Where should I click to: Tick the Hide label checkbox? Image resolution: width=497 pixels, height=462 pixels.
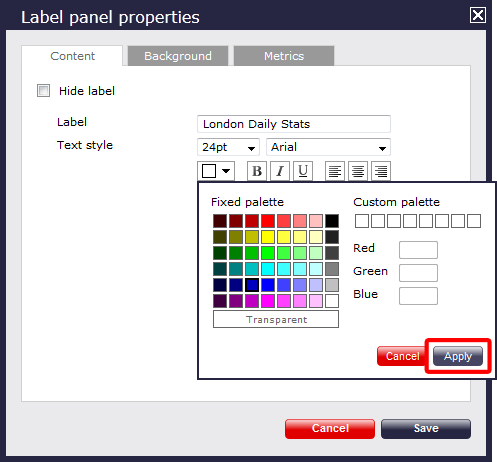point(43,91)
